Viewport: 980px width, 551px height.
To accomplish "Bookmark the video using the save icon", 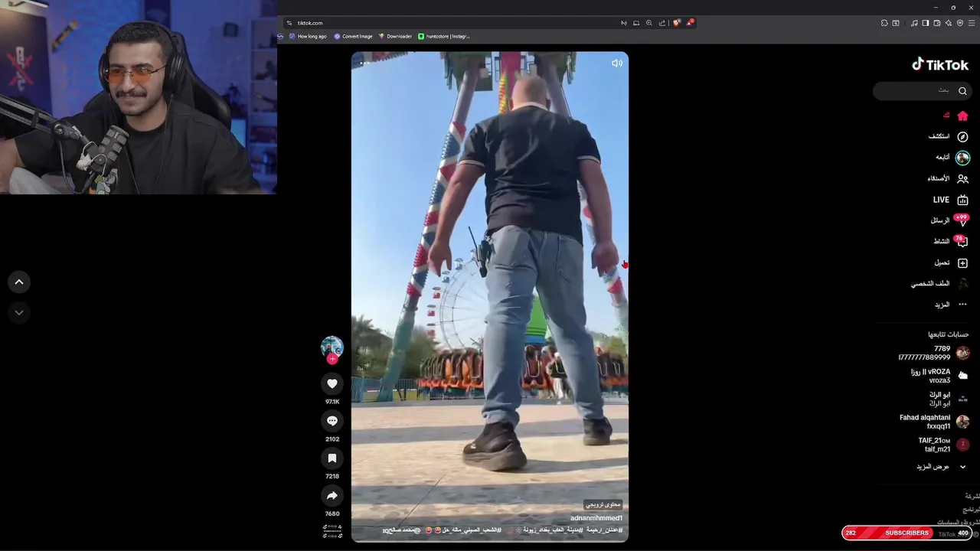I will pos(332,458).
